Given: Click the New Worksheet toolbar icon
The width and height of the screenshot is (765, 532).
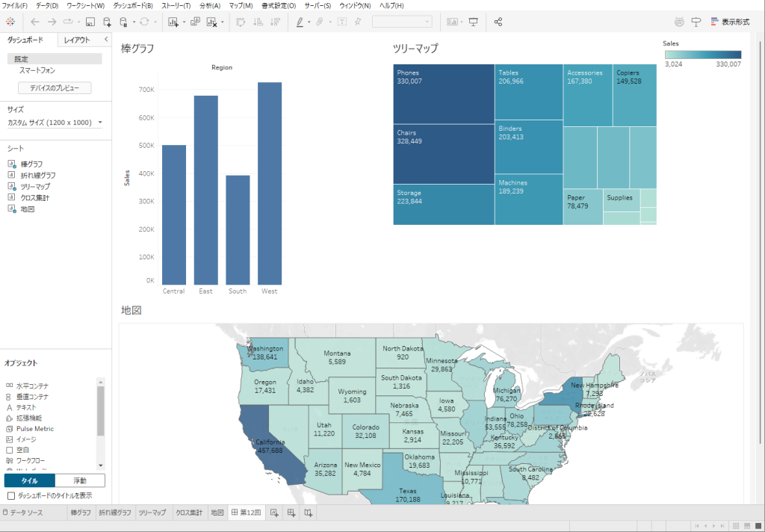Looking at the screenshot, I should point(173,22).
